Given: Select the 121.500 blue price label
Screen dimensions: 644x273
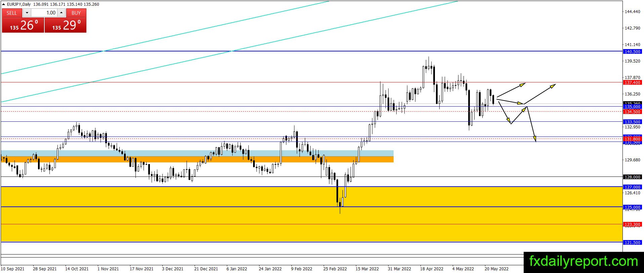Looking at the screenshot, I should click(x=633, y=242).
